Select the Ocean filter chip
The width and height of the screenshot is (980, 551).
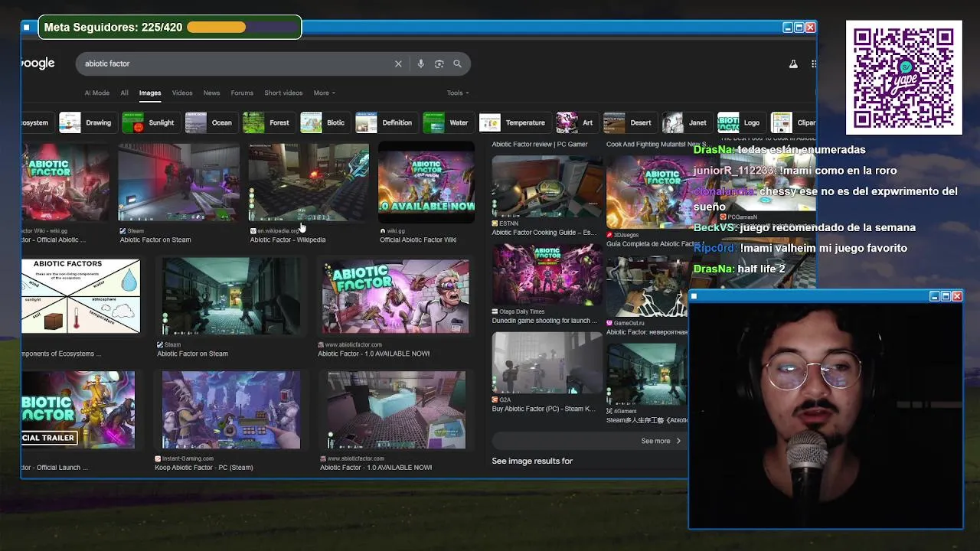pyautogui.click(x=210, y=122)
